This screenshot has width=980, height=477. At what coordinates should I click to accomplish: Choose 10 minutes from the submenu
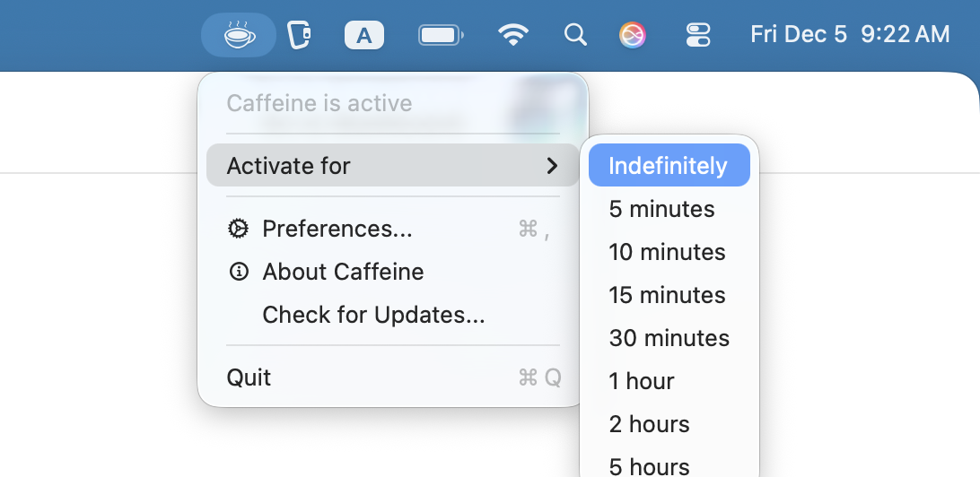[x=667, y=252]
